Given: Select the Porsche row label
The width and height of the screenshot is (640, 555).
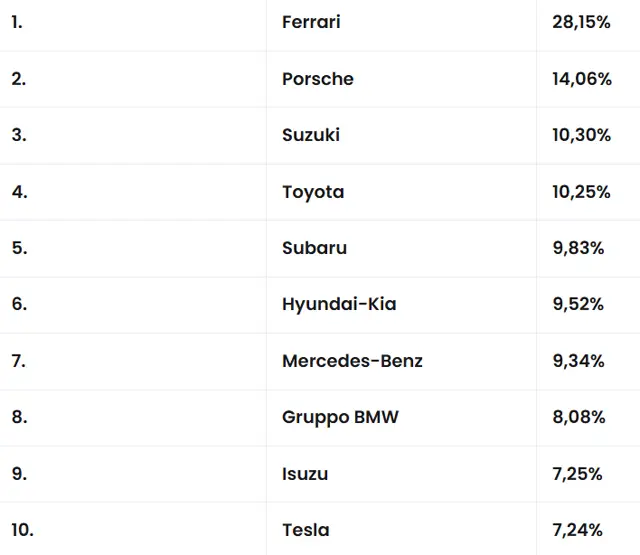Looking at the screenshot, I should coord(318,79).
